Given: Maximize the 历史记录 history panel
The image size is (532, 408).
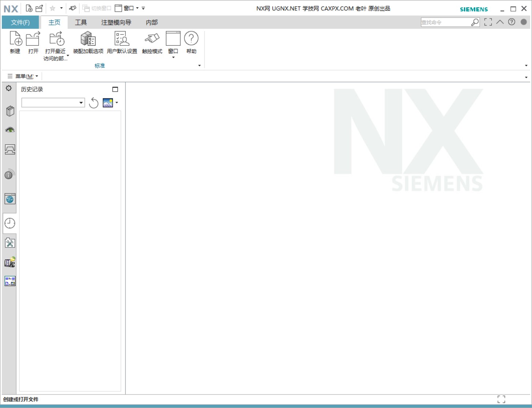Looking at the screenshot, I should pyautogui.click(x=115, y=89).
